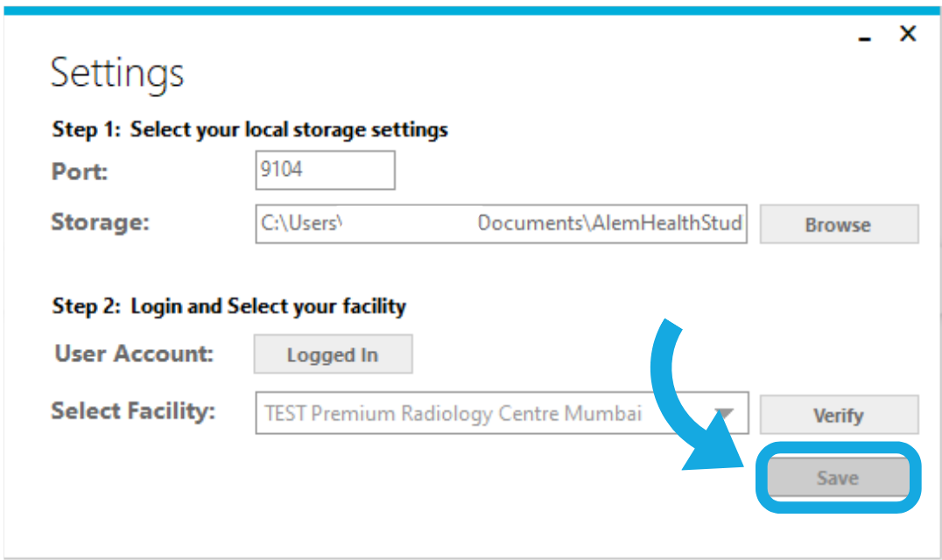942x560 pixels.
Task: Click the Save button
Action: 838,477
